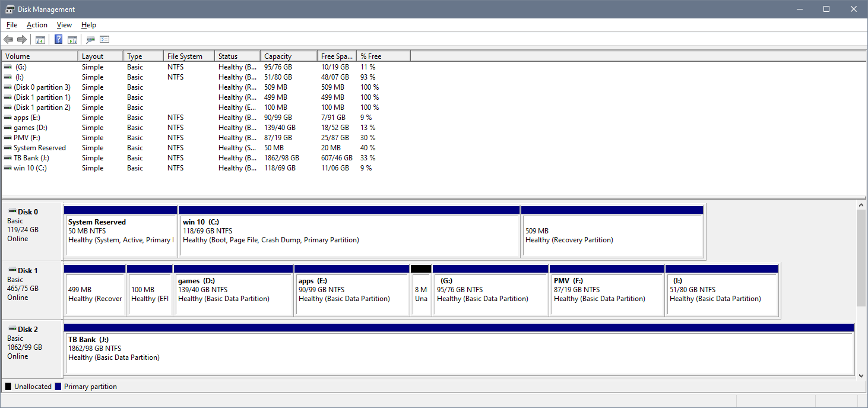The width and height of the screenshot is (868, 408).
Task: Open the Help menu
Action: [88, 25]
